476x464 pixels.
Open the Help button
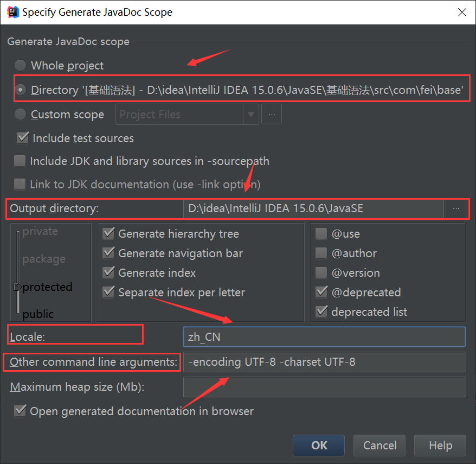pyautogui.click(x=440, y=446)
